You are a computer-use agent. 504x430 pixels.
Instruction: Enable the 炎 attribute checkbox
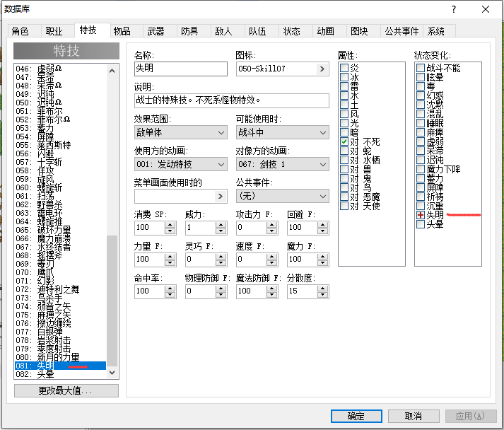tap(344, 68)
